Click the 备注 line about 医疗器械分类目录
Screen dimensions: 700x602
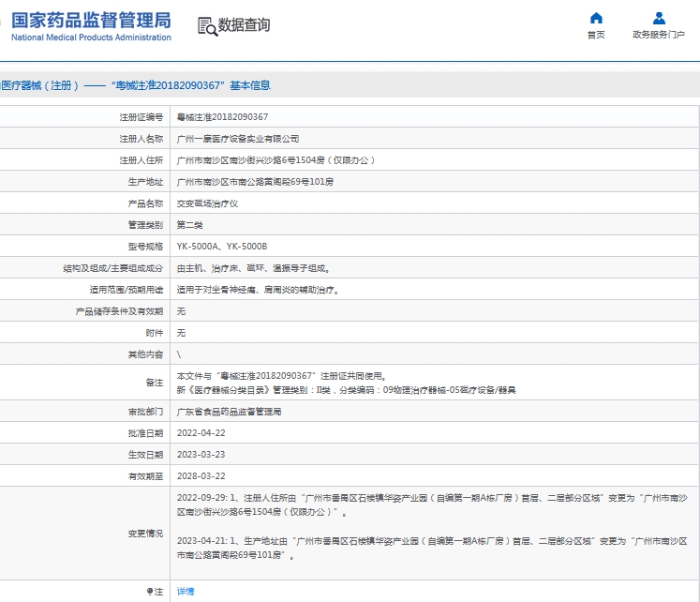[346, 390]
